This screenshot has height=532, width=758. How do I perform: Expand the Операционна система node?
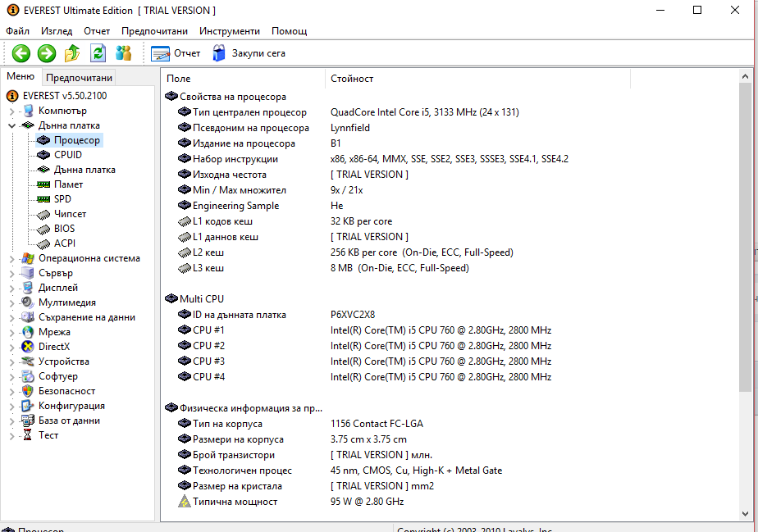pyautogui.click(x=11, y=258)
